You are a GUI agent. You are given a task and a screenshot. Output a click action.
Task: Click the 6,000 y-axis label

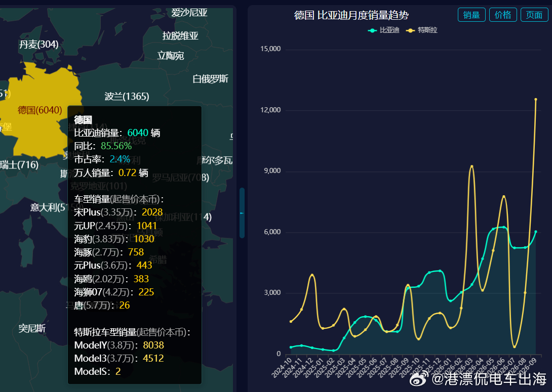(x=272, y=232)
